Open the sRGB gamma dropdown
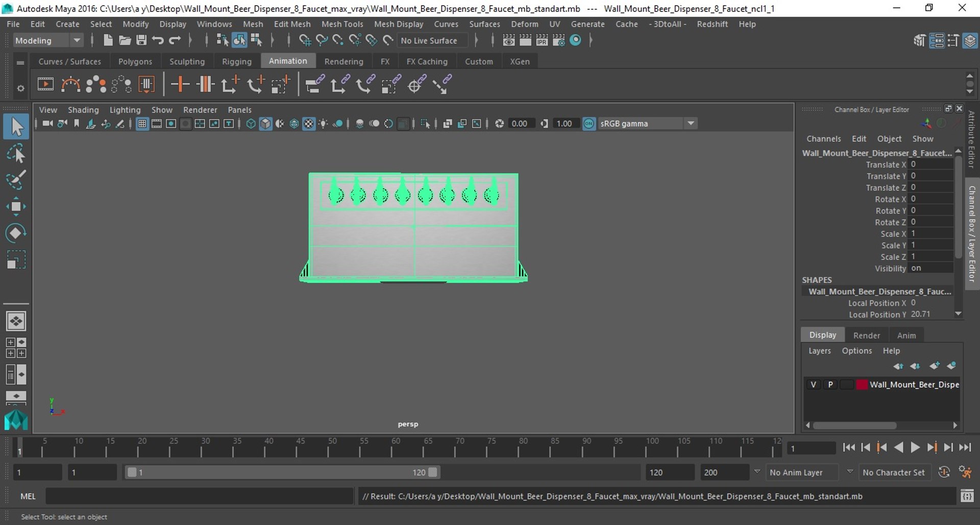Viewport: 980px width, 525px height. (x=691, y=124)
